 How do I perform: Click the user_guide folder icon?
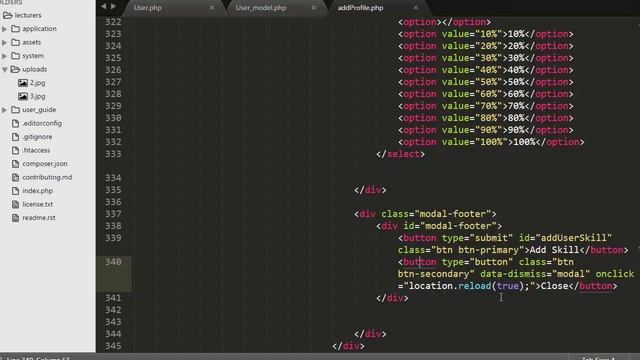click(x=16, y=109)
